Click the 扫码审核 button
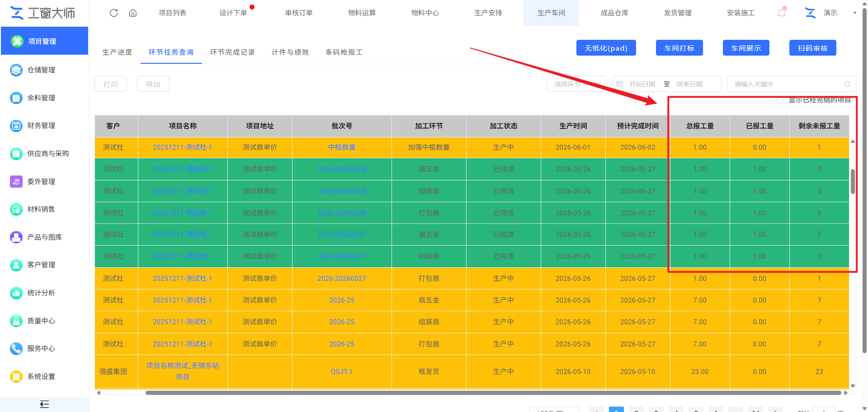The height and width of the screenshot is (412, 868). tap(812, 48)
